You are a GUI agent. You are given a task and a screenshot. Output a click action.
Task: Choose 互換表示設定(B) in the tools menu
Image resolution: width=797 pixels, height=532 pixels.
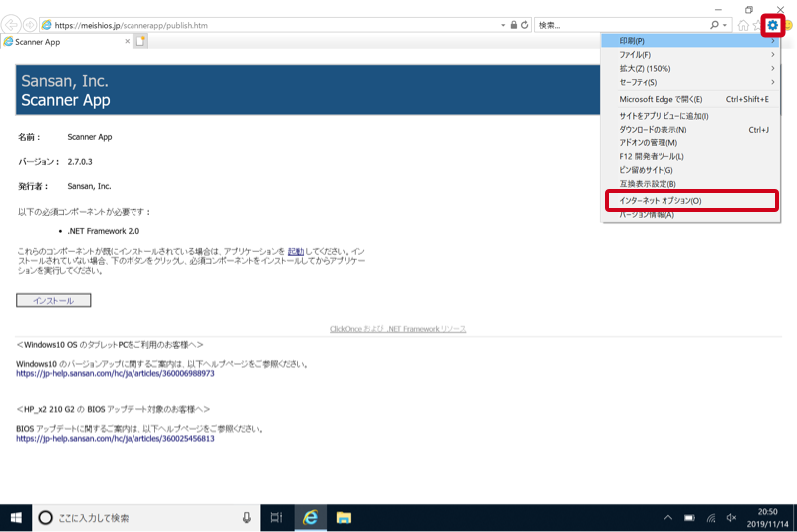point(648,184)
